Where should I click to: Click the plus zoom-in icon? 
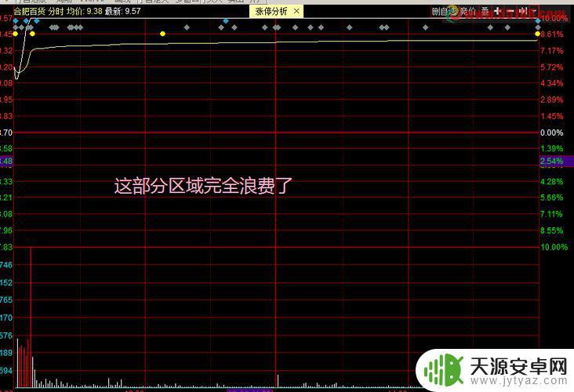tap(497, 12)
